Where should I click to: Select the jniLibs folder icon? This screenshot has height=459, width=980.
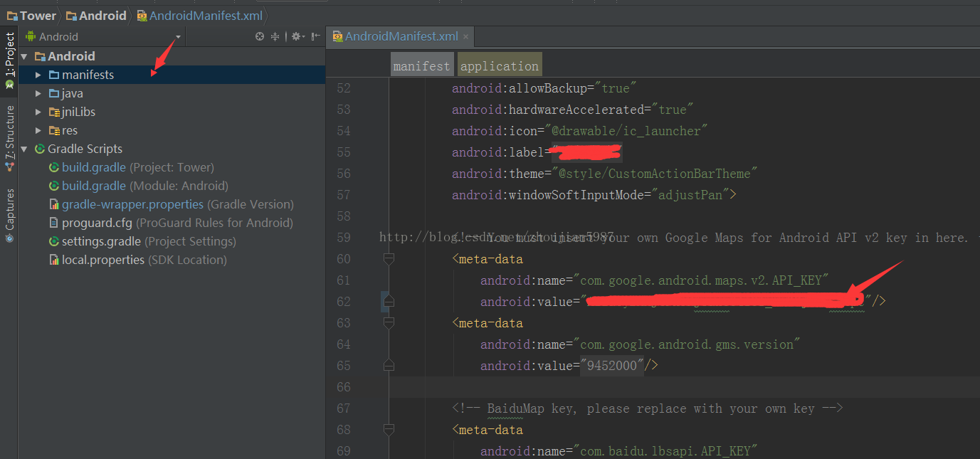coord(54,112)
